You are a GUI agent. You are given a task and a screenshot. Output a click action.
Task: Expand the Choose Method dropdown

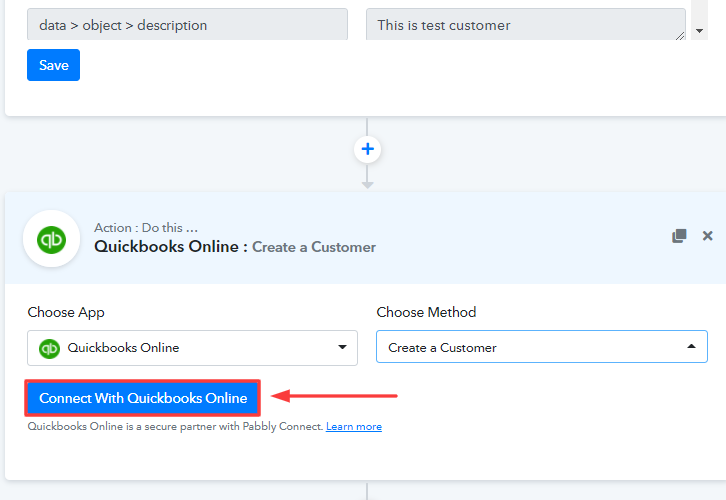click(541, 347)
